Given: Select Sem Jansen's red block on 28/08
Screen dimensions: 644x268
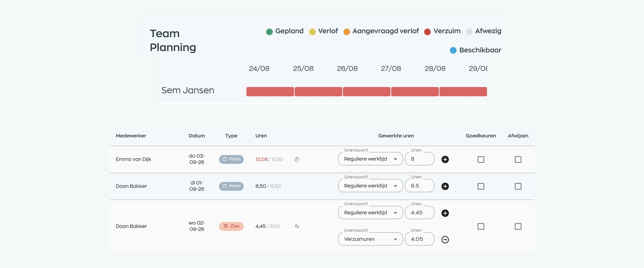Looking at the screenshot, I should (463, 91).
